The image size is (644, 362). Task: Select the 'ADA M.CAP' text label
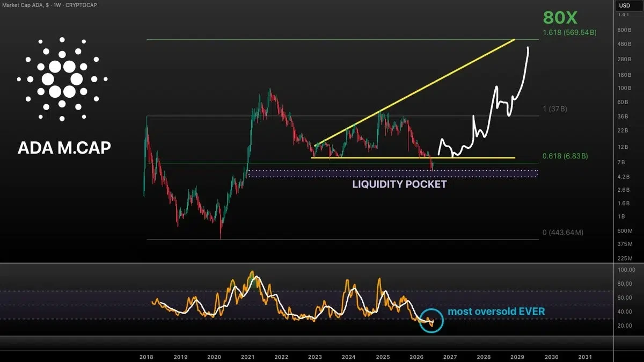[x=64, y=148]
